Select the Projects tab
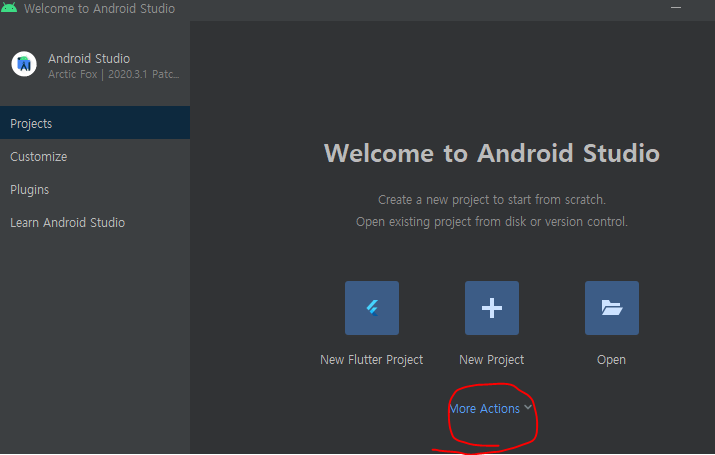The image size is (715, 455). (x=95, y=123)
